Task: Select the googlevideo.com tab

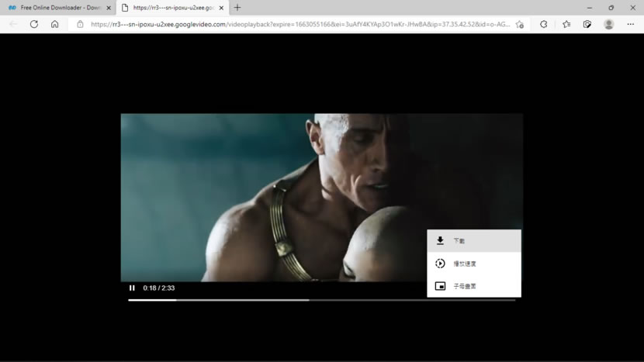Action: coord(172,8)
